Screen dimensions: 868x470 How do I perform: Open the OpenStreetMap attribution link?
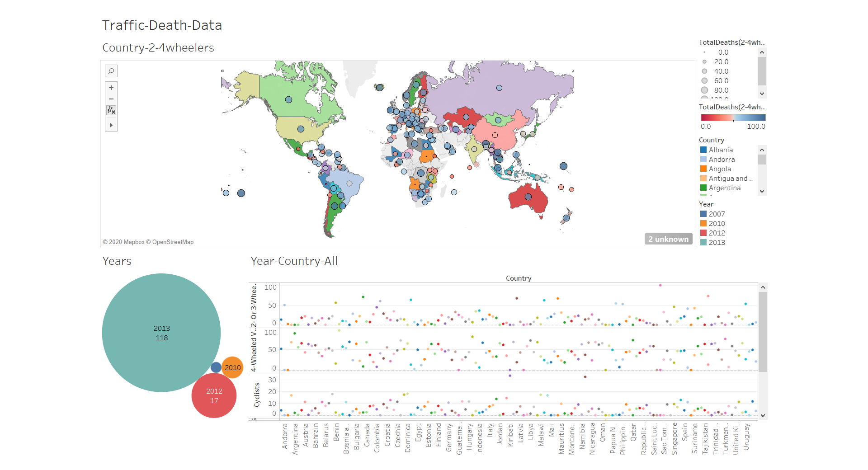(x=172, y=242)
